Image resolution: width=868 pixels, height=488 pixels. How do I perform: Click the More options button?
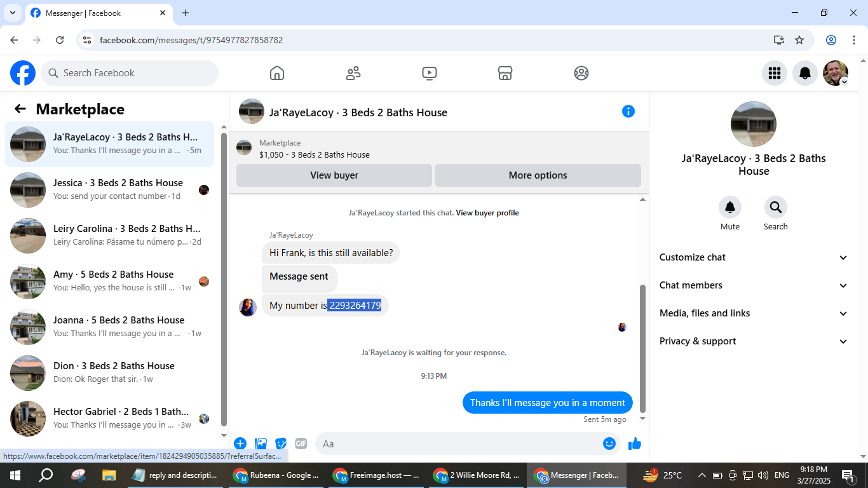[538, 175]
